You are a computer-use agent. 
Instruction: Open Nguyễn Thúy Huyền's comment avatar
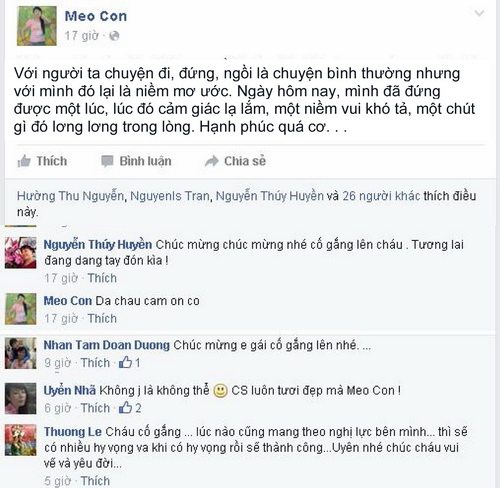click(20, 253)
